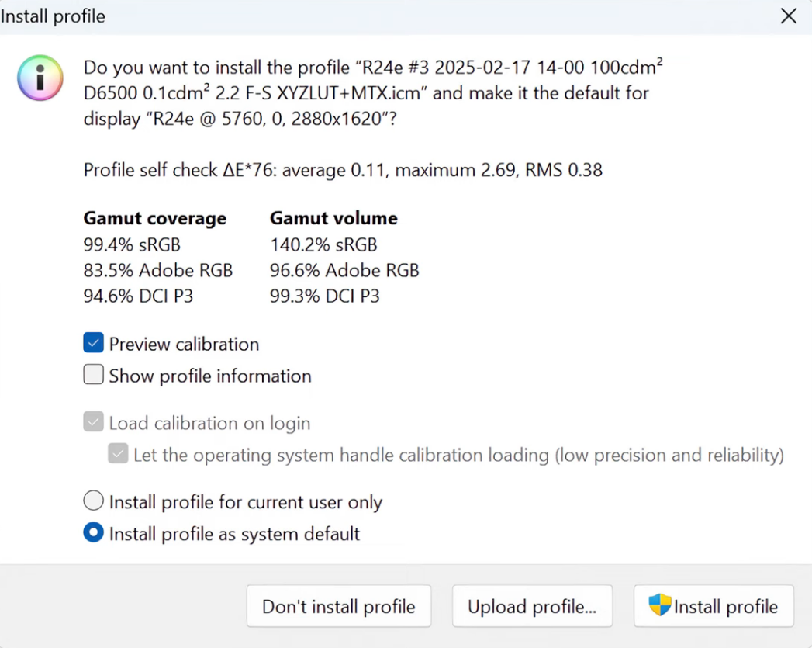
Task: Click the Profile self check ΔE*76 line
Action: click(343, 170)
